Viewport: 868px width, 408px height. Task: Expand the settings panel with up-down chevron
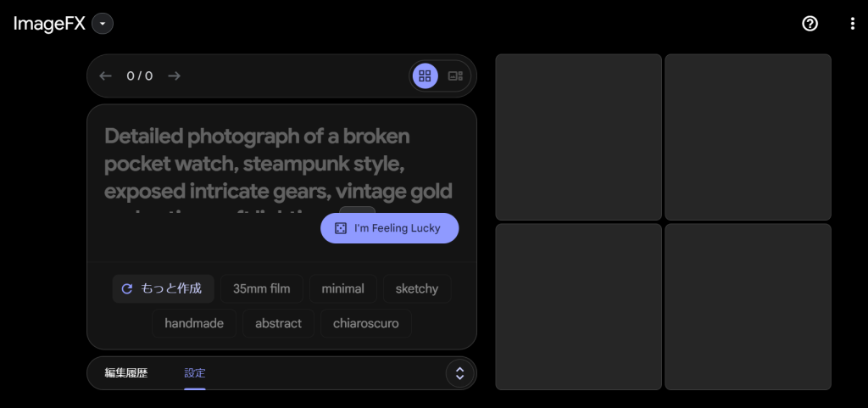(x=459, y=373)
